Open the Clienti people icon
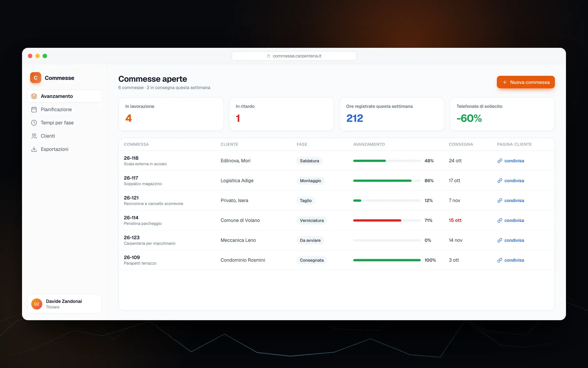The height and width of the screenshot is (368, 588). click(34, 136)
